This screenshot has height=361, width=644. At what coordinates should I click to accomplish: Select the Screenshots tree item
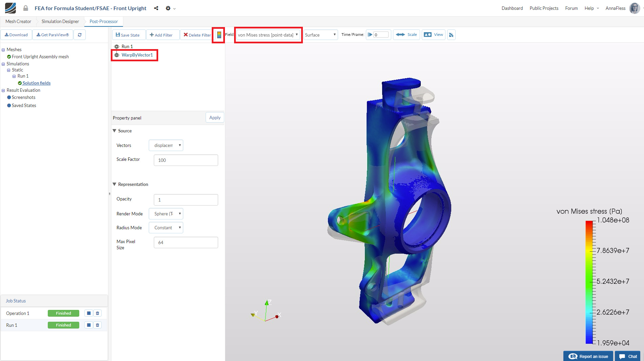pyautogui.click(x=23, y=97)
